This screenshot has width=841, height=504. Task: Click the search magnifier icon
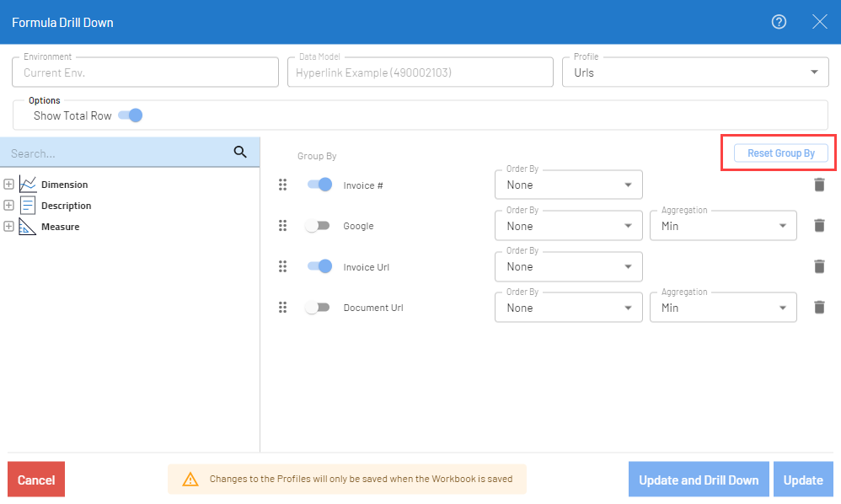240,153
